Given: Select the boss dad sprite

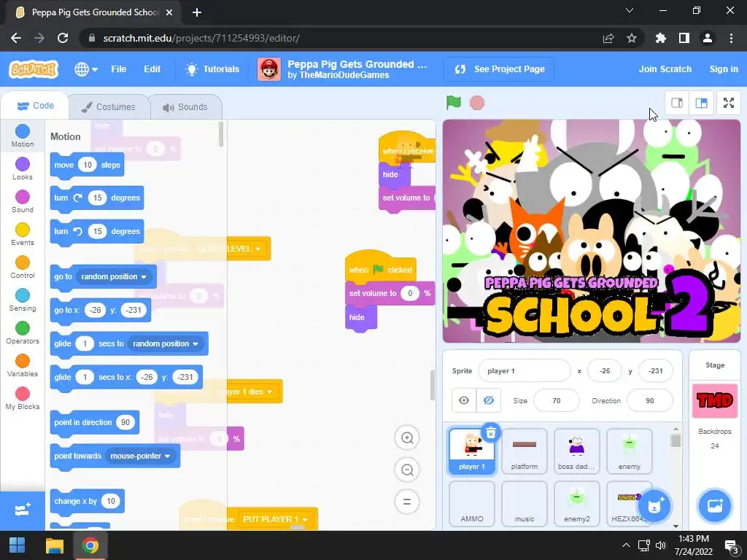Looking at the screenshot, I should point(576,451).
